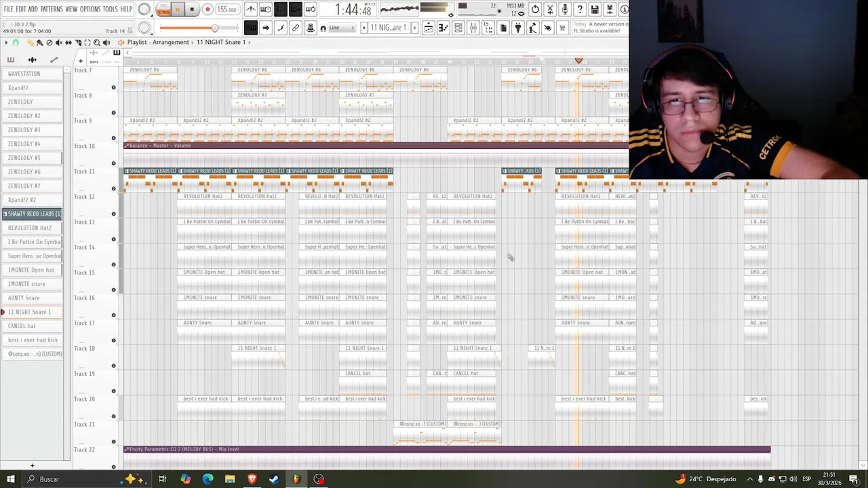Select the pencil draw tool in playlist
The height and width of the screenshot is (488, 868).
click(31, 42)
